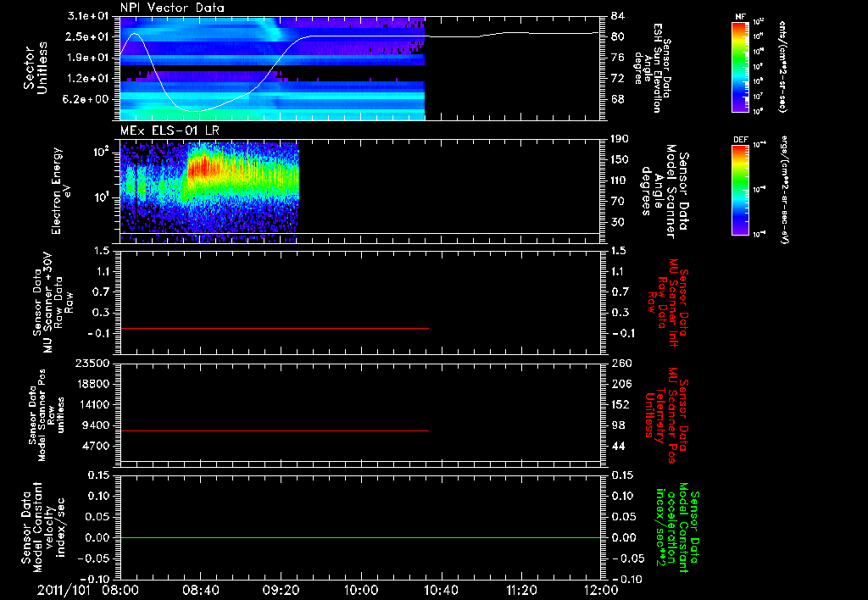Viewport: 868px width, 600px height.
Task: Click the NPI sector spectrogram plot
Action: pos(272,69)
